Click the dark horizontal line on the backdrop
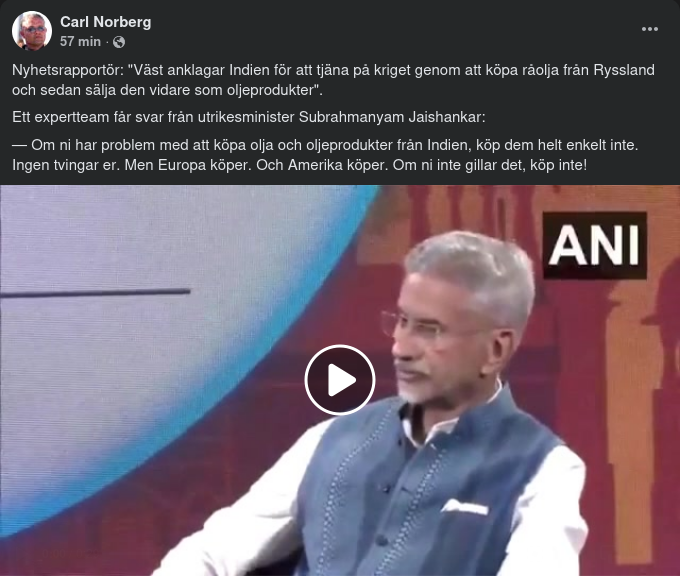This screenshot has width=680, height=576. click(95, 293)
